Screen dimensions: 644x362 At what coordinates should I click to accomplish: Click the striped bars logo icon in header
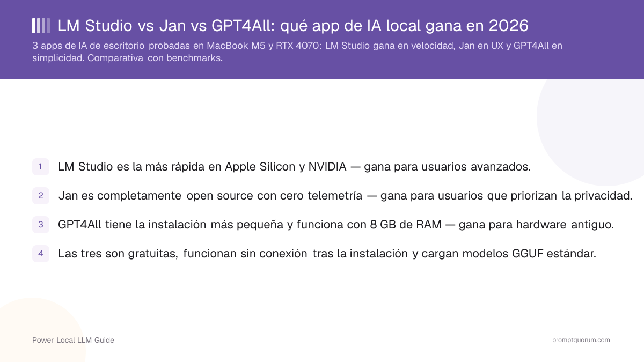point(41,26)
